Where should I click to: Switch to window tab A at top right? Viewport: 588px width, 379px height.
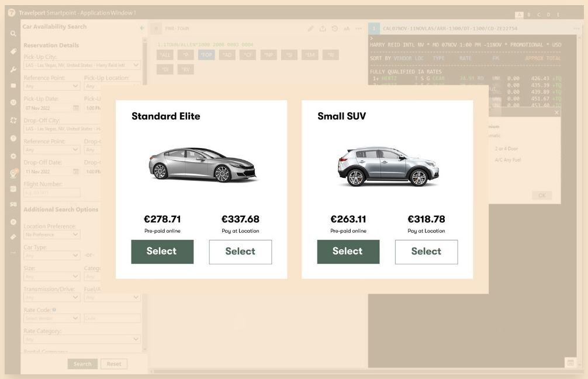(520, 15)
